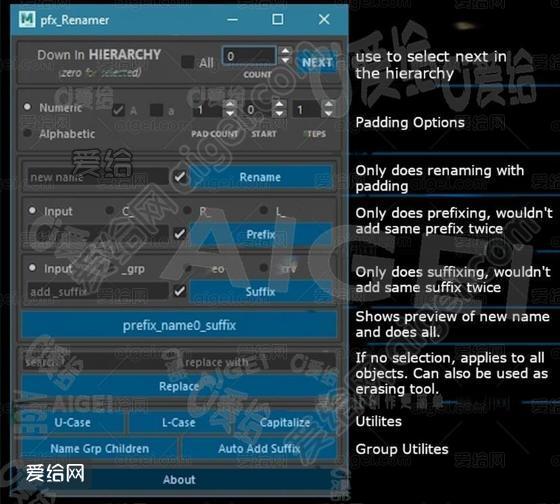The image size is (560, 504).
Task: Run the prefix_name0_suffix preview button
Action: [179, 325]
